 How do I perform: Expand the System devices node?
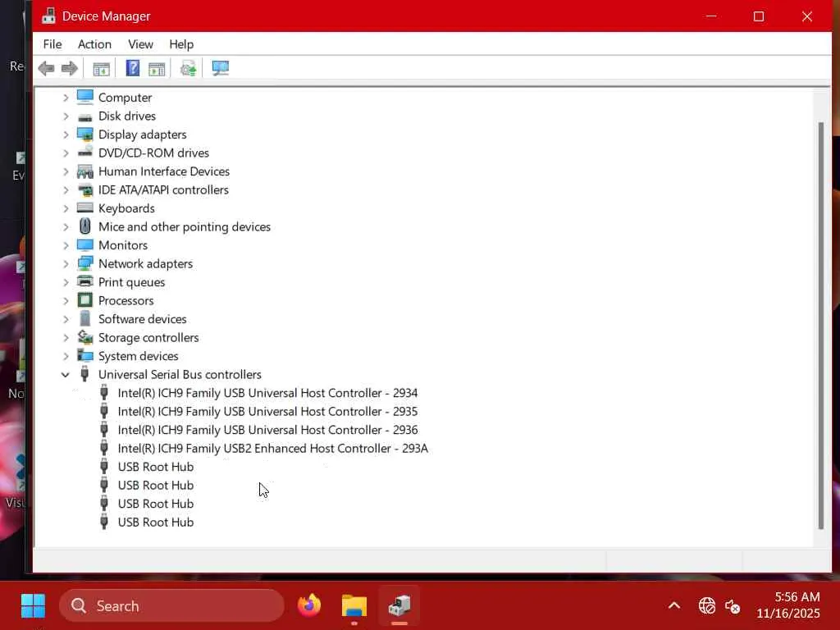coord(66,356)
